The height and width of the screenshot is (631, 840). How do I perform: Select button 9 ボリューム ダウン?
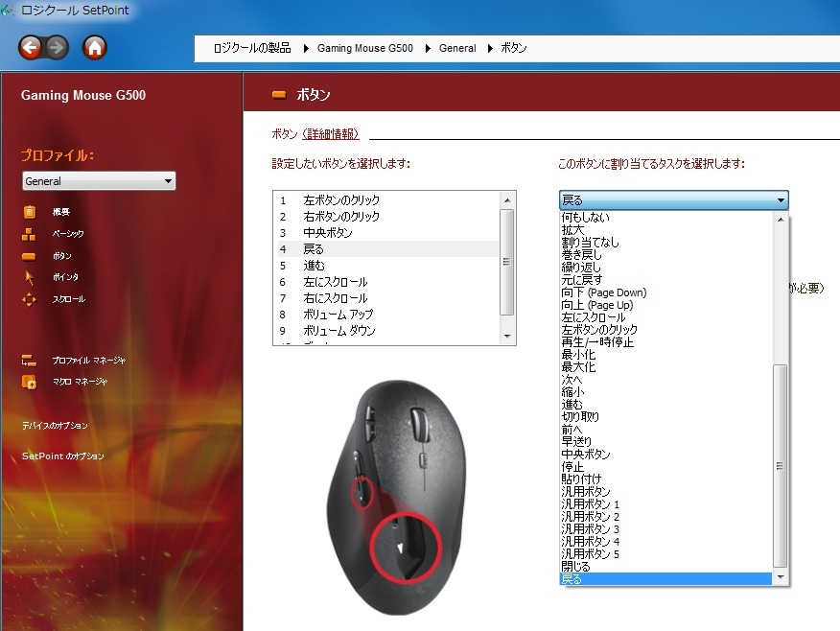click(x=387, y=331)
